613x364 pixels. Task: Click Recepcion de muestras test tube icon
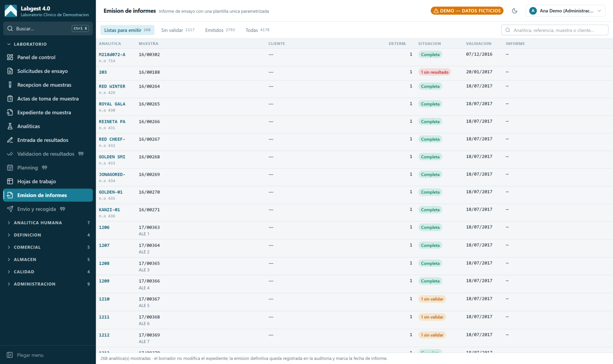coord(10,85)
